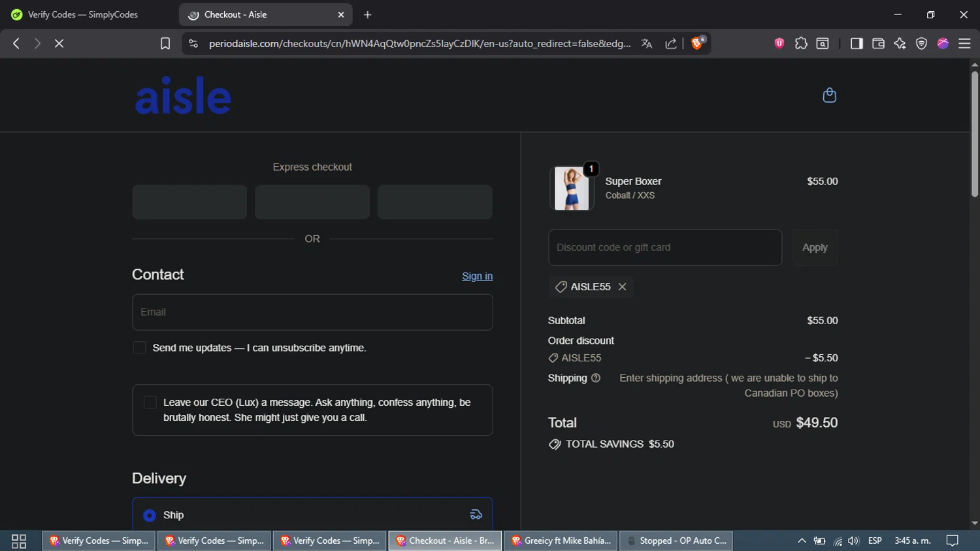Click the 3:45 a. m. clock

tap(913, 541)
